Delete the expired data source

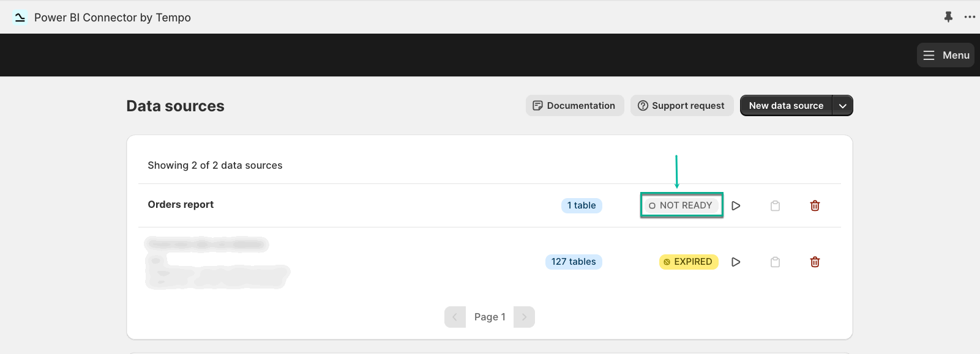click(815, 262)
